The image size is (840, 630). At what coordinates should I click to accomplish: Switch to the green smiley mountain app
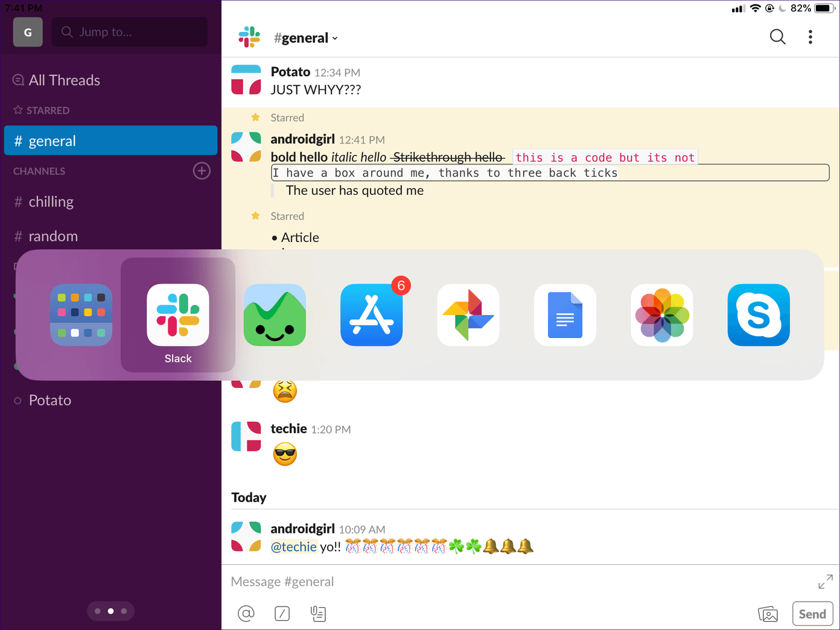click(x=275, y=315)
